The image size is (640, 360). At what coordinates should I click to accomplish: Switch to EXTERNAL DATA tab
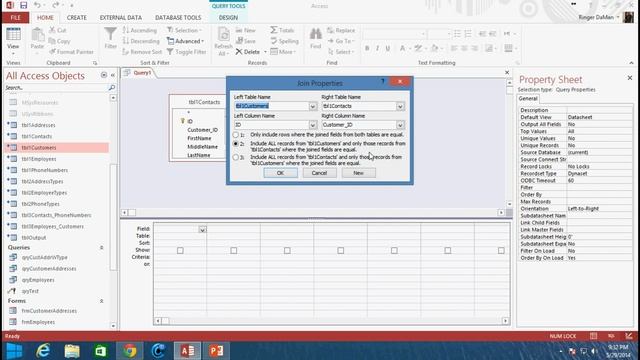(x=120, y=18)
